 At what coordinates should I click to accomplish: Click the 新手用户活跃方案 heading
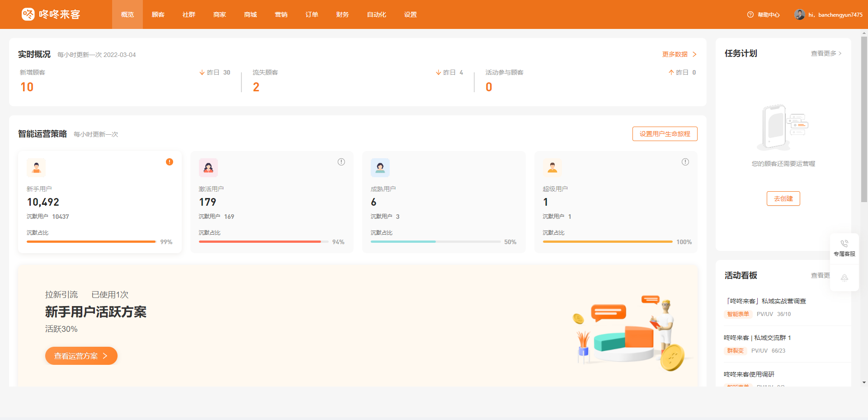point(96,312)
